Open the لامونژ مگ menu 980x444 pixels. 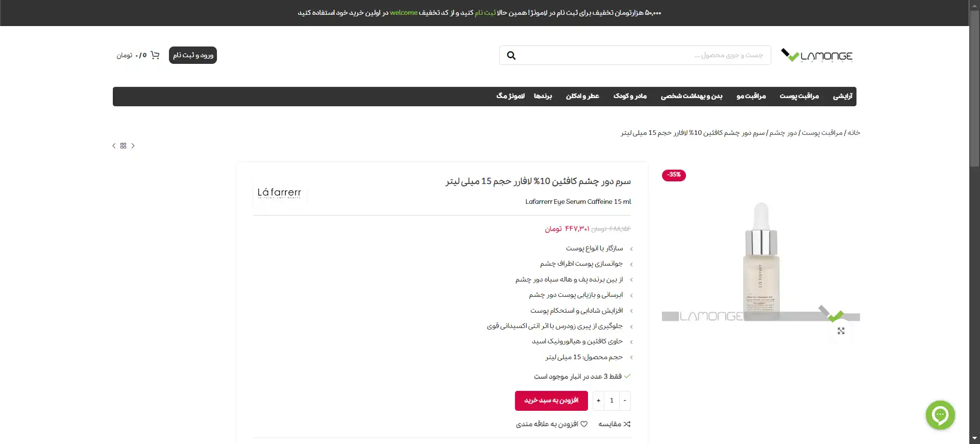pos(510,96)
